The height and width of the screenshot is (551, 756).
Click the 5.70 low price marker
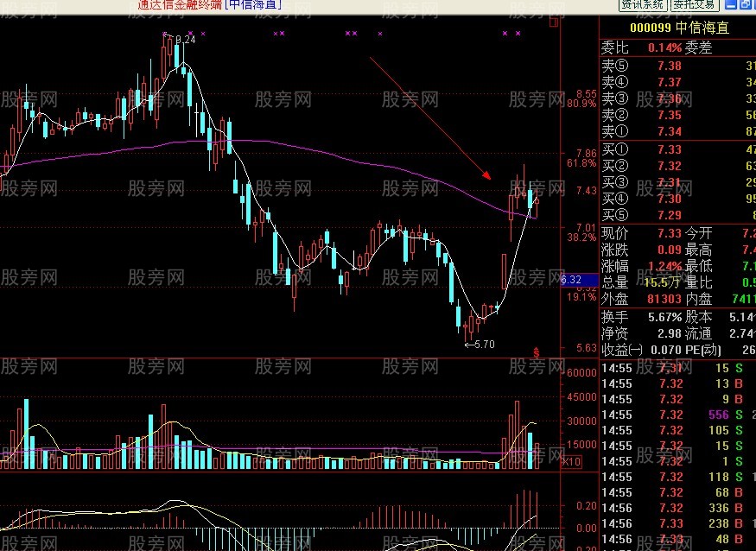(x=480, y=345)
